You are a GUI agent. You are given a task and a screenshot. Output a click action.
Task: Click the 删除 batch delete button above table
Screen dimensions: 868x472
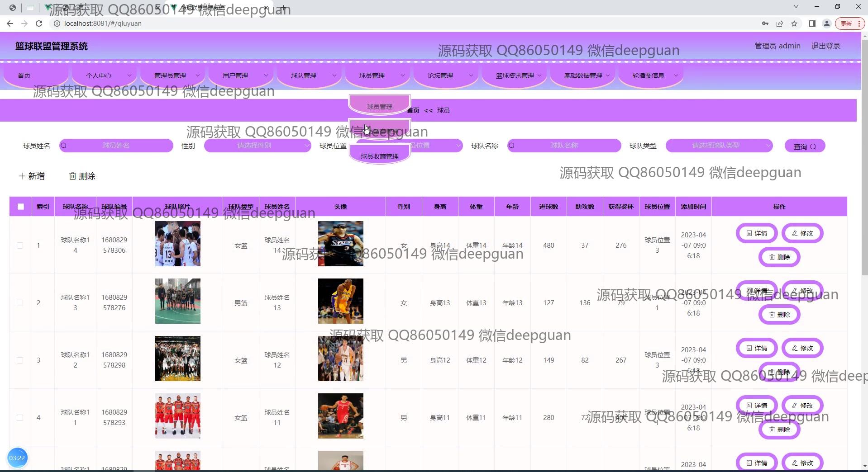point(82,176)
